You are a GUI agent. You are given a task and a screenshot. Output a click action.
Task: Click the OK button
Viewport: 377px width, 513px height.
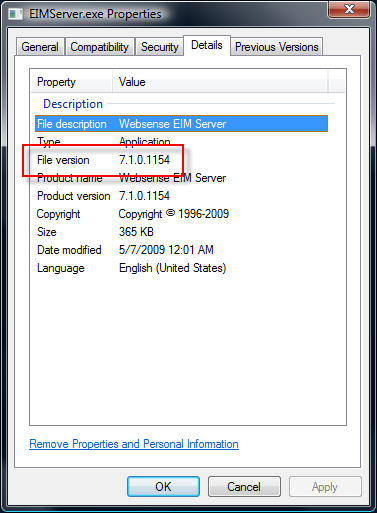point(163,486)
